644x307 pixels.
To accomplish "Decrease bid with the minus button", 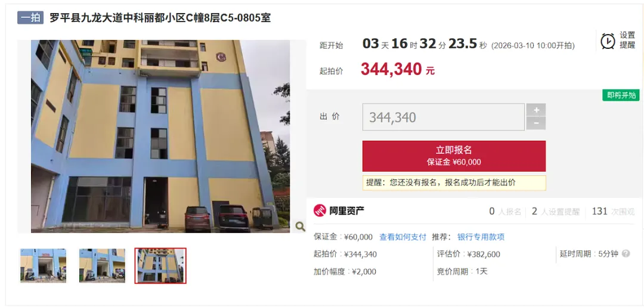I will click(536, 123).
